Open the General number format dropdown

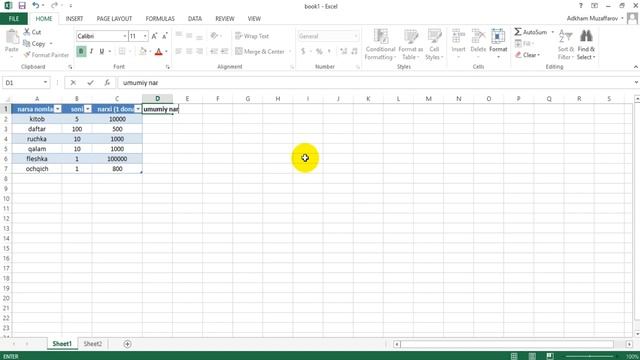click(356, 36)
